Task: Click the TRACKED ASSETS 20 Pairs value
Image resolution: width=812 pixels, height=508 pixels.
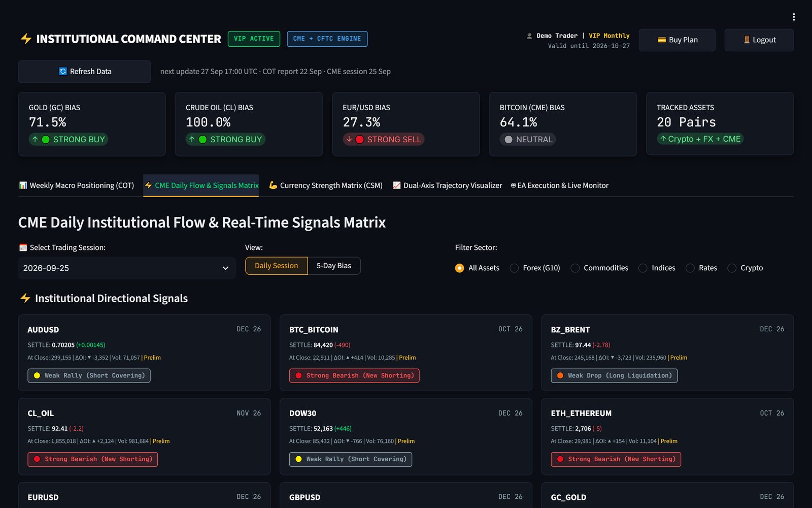Action: (686, 122)
